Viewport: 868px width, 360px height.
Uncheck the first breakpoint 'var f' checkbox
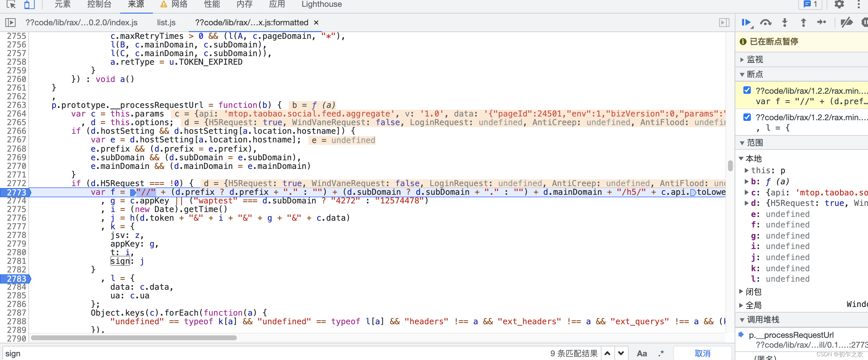[747, 90]
